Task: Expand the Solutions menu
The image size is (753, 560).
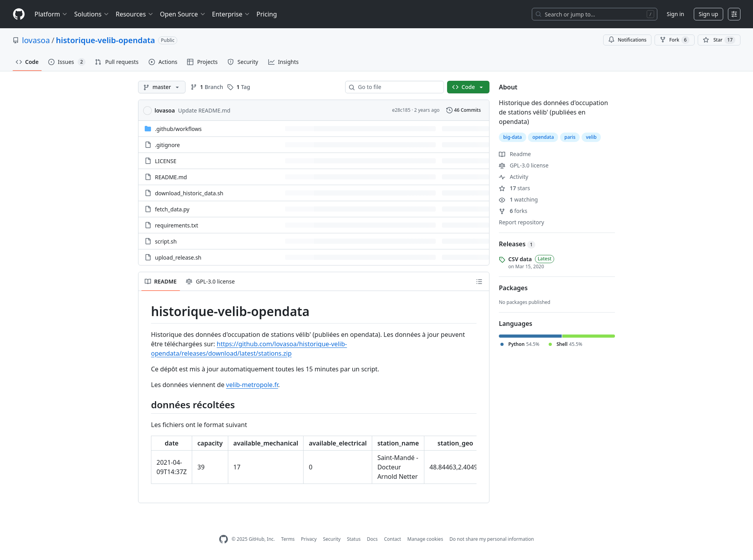Action: [91, 14]
